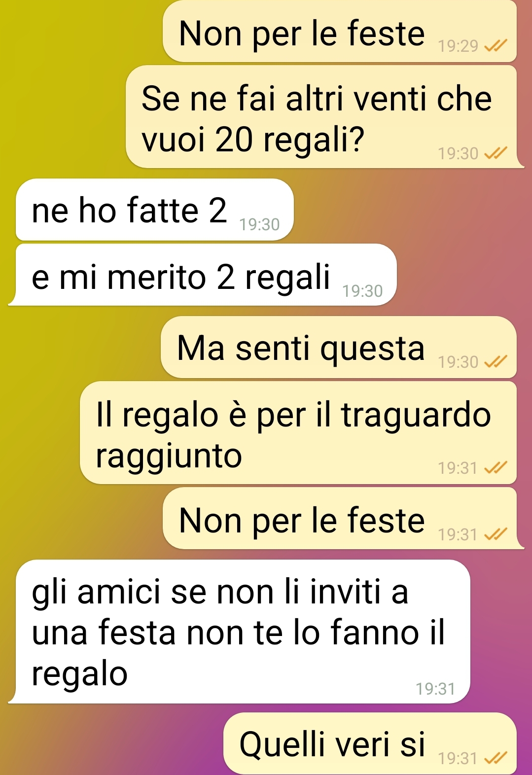This screenshot has height=775, width=532.
Task: Tap read ticks beside "Ma senti questa"
Action: 496,362
